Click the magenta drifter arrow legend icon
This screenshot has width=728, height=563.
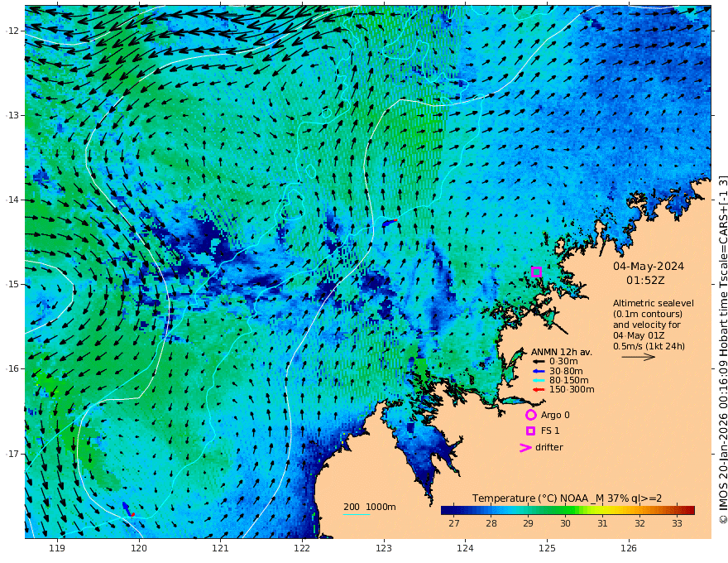[525, 447]
